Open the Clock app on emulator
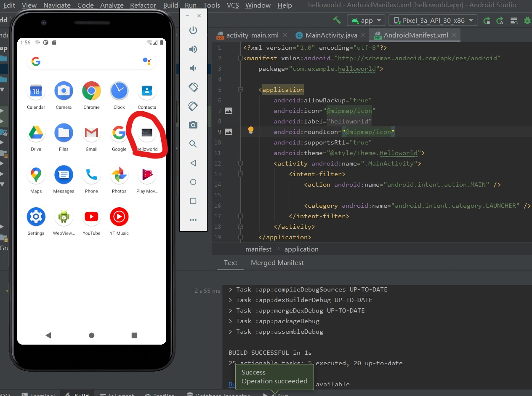The width and height of the screenshot is (532, 396). coord(119,91)
